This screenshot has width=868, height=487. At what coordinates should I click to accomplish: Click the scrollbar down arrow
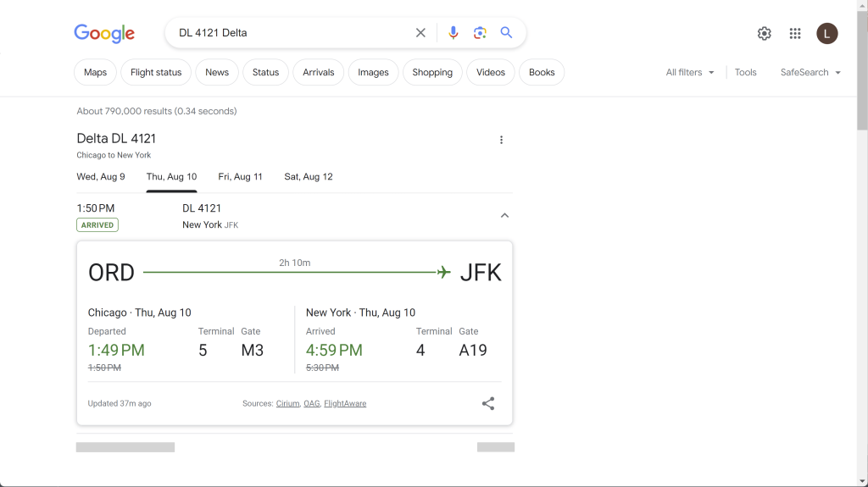(x=862, y=481)
